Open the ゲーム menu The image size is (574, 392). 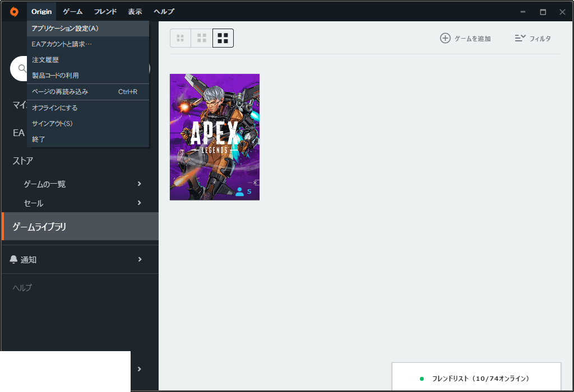tap(72, 12)
